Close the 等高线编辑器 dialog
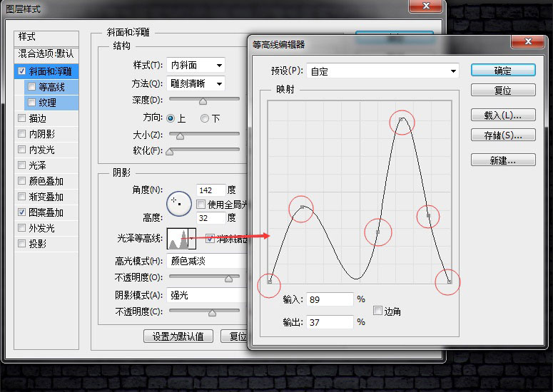Screen dimensions: 553x392 pyautogui.click(x=527, y=41)
